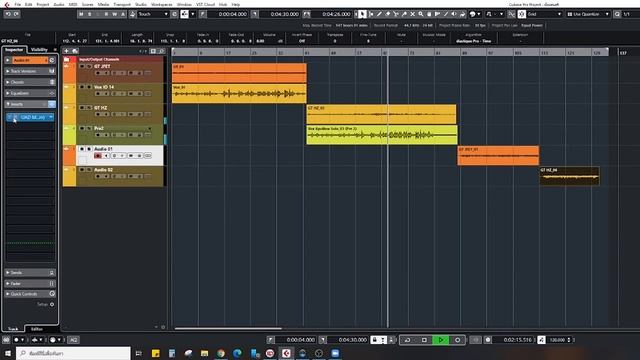
Task: Open the Workspaces menu
Action: (x=162, y=4)
